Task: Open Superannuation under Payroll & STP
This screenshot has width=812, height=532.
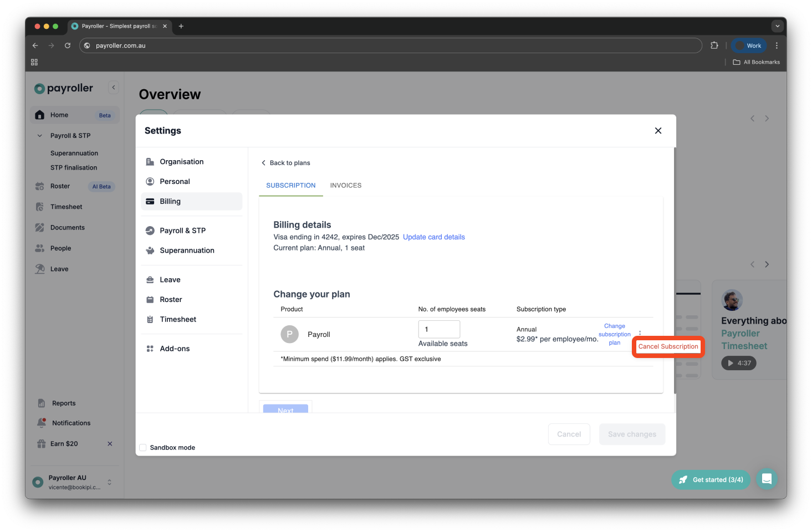Action: point(74,154)
